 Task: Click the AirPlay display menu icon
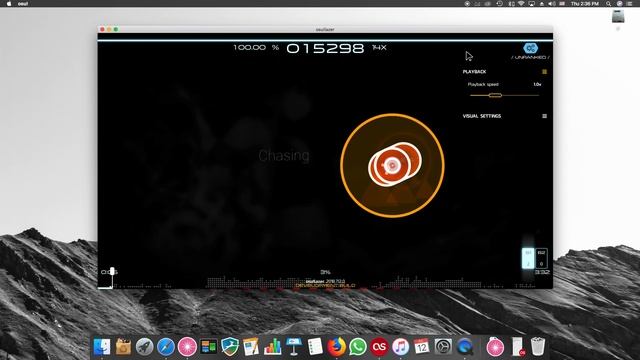pyautogui.click(x=531, y=3)
